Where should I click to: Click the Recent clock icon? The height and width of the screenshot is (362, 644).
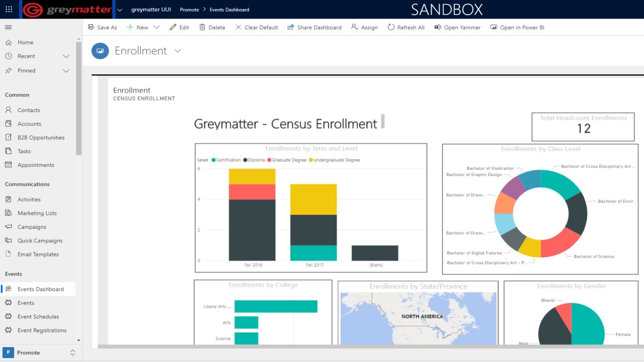[x=8, y=56]
